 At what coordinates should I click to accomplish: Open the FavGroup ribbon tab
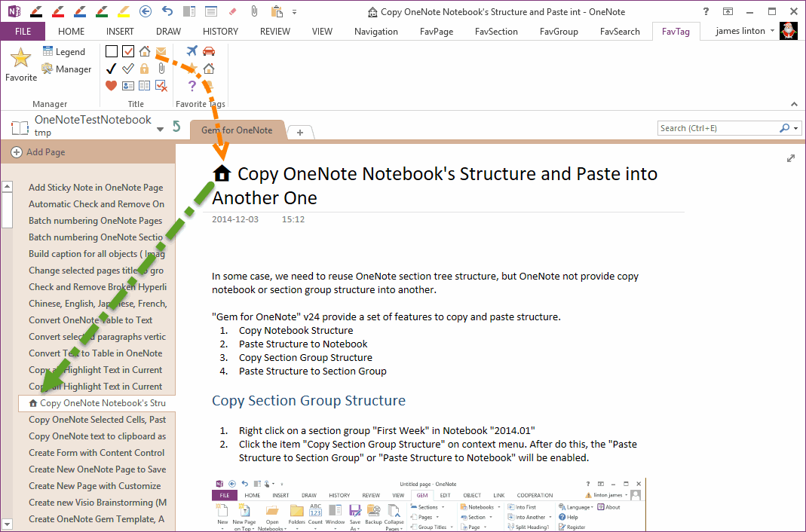[x=559, y=32]
